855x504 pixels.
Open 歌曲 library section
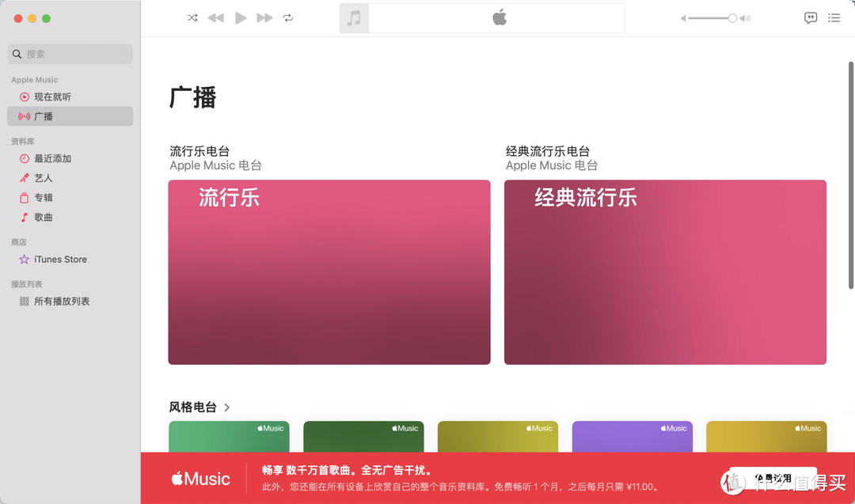point(70,218)
